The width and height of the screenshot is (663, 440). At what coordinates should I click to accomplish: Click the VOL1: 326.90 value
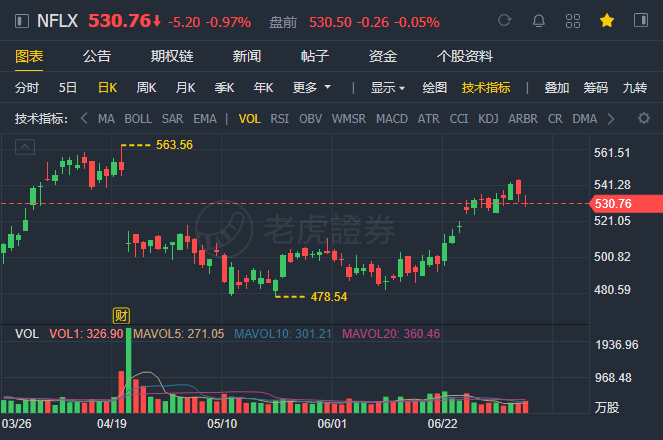[86, 334]
